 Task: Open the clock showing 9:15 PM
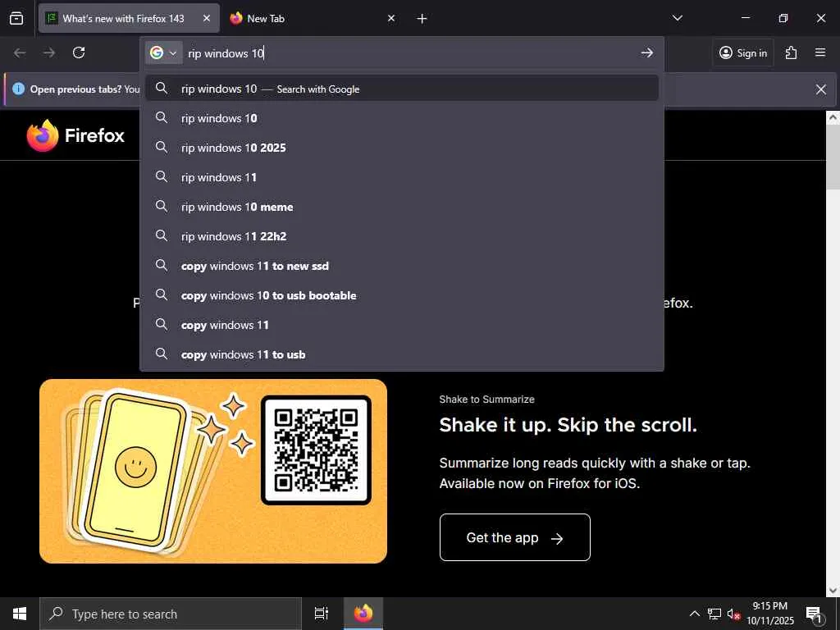(770, 614)
